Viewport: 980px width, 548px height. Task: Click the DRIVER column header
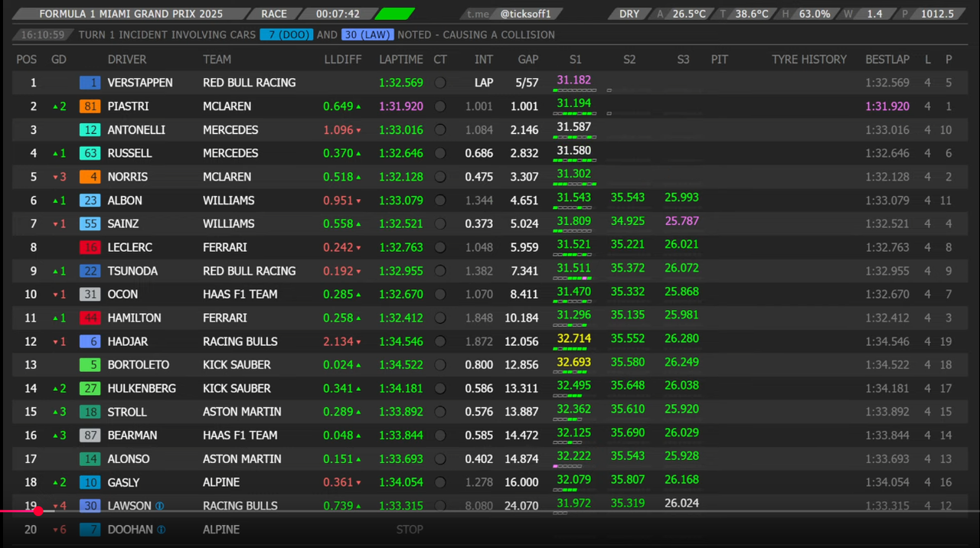(127, 60)
